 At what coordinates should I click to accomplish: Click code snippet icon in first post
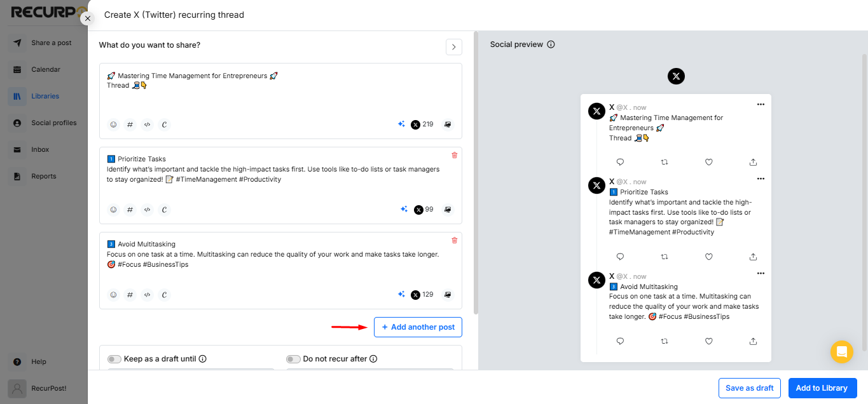pyautogui.click(x=148, y=125)
